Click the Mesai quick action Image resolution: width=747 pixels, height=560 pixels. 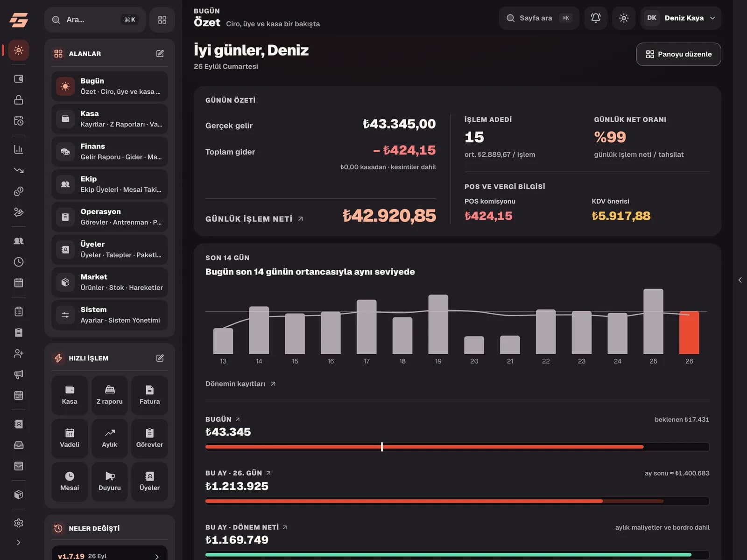coord(70,482)
